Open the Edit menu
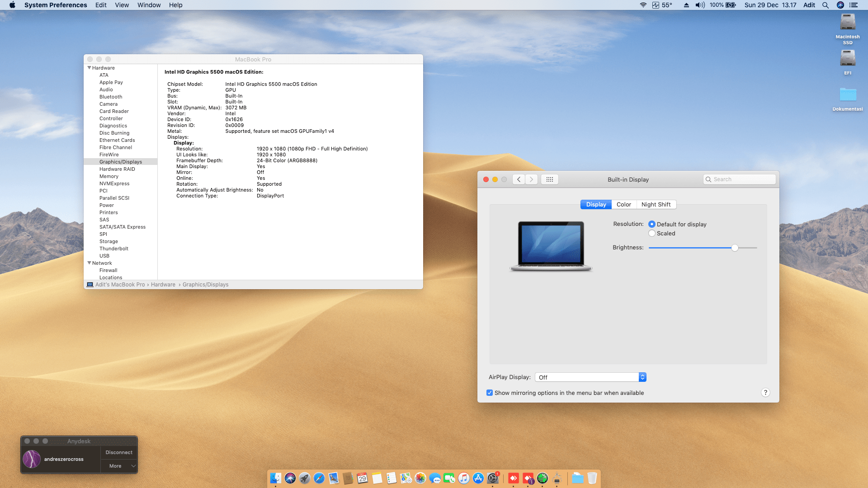Screen dimensions: 868x488 101,5
